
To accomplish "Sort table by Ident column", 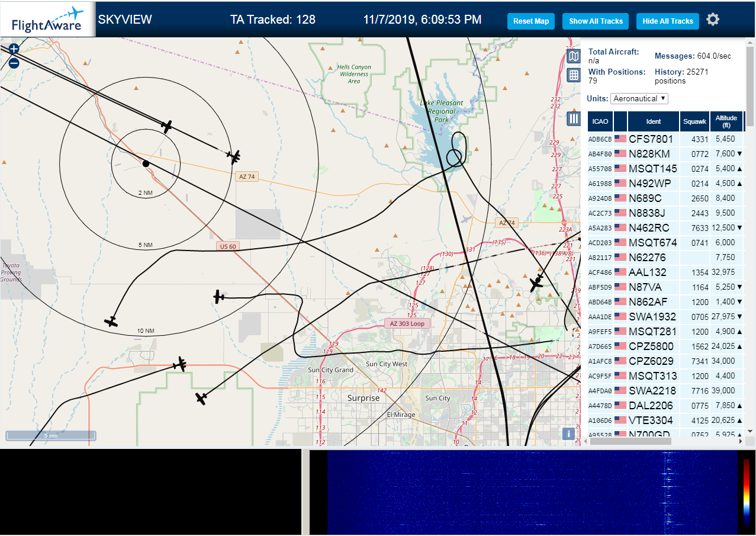I will click(x=654, y=121).
